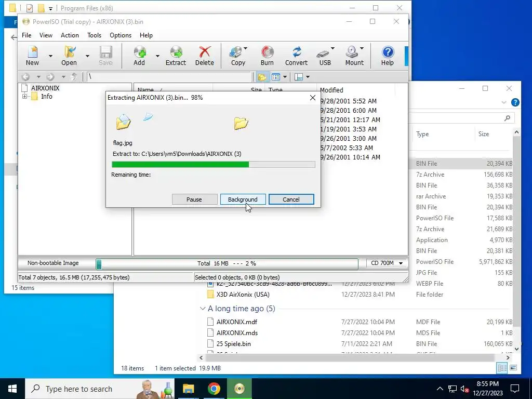Click the Up one level icon
The height and width of the screenshot is (399, 532).
coord(74,77)
